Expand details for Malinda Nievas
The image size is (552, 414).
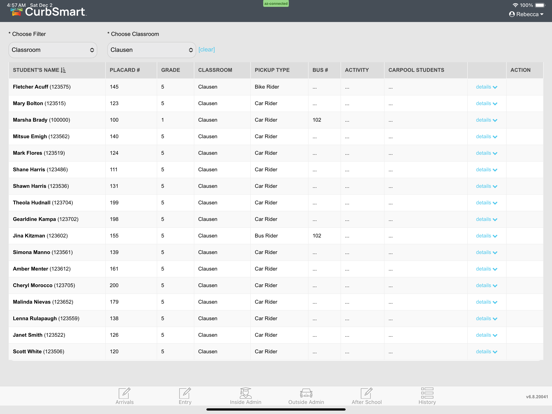486,302
